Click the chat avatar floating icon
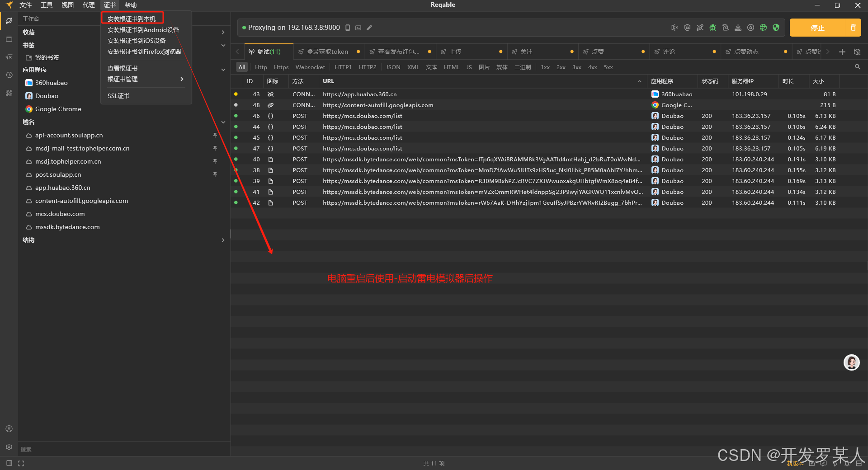The height and width of the screenshot is (470, 868). pos(852,362)
